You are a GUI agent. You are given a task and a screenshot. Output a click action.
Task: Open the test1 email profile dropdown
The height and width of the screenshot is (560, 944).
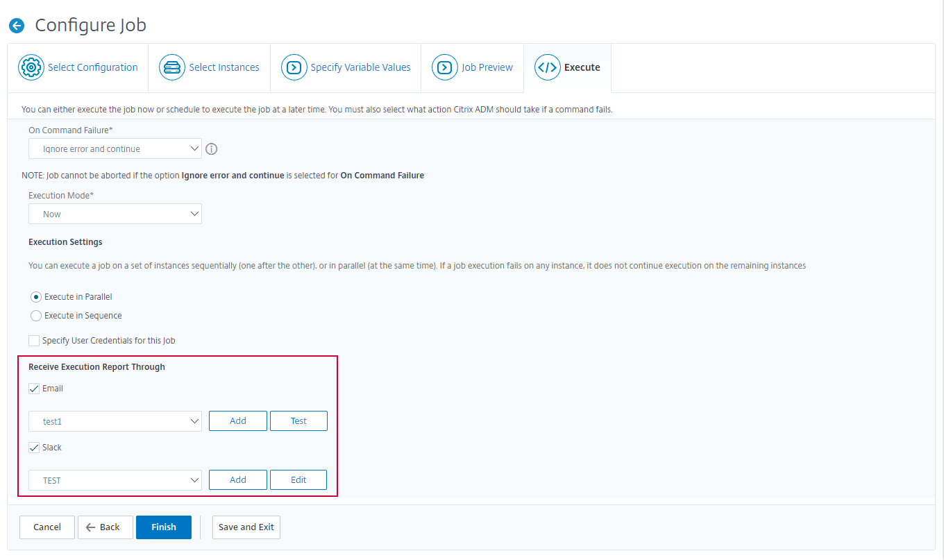tap(115, 421)
